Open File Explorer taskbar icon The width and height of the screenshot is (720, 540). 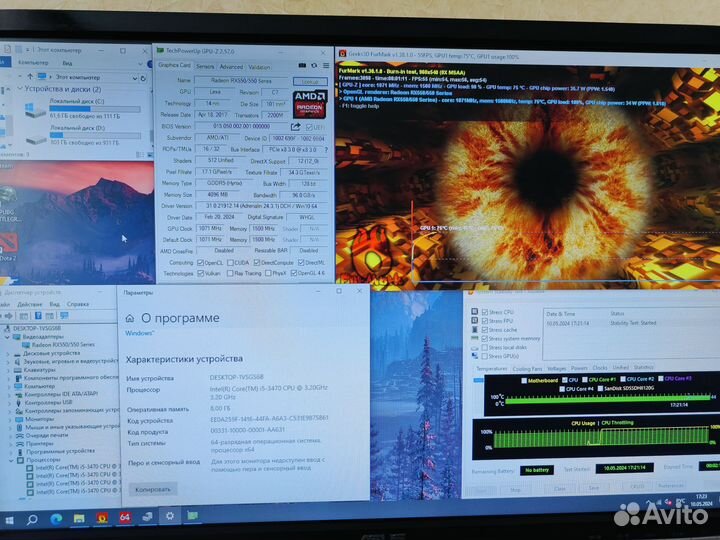(x=79, y=519)
